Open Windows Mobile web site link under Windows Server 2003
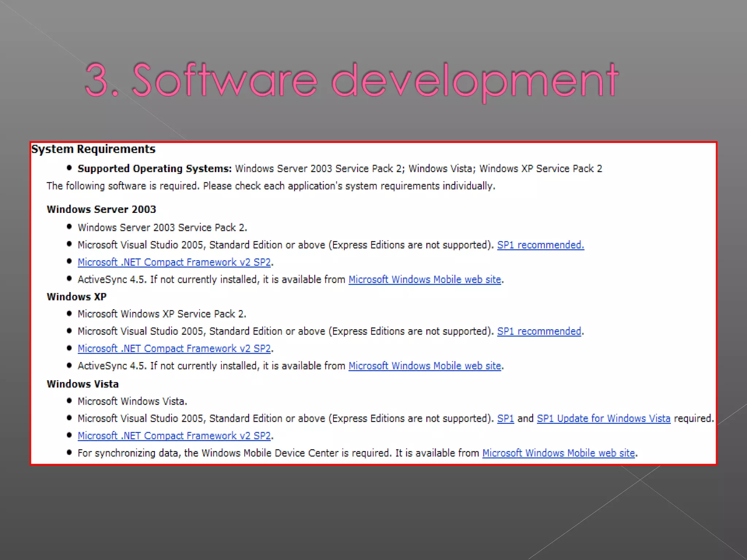Screen dimensions: 747x560 (x=425, y=280)
